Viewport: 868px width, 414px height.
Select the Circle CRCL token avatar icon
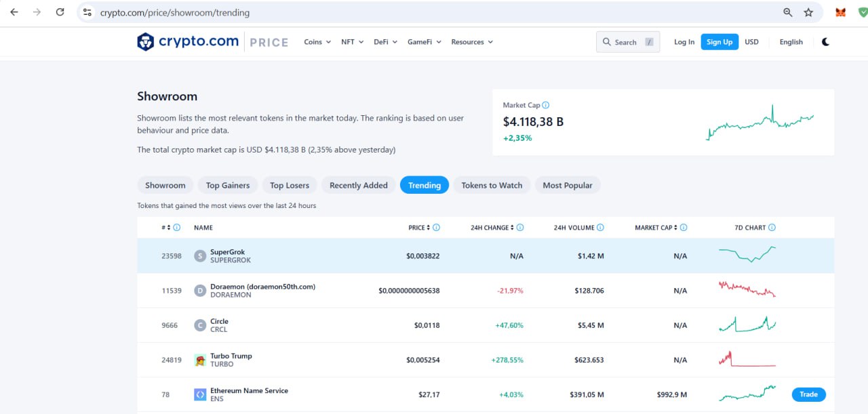pyautogui.click(x=199, y=325)
